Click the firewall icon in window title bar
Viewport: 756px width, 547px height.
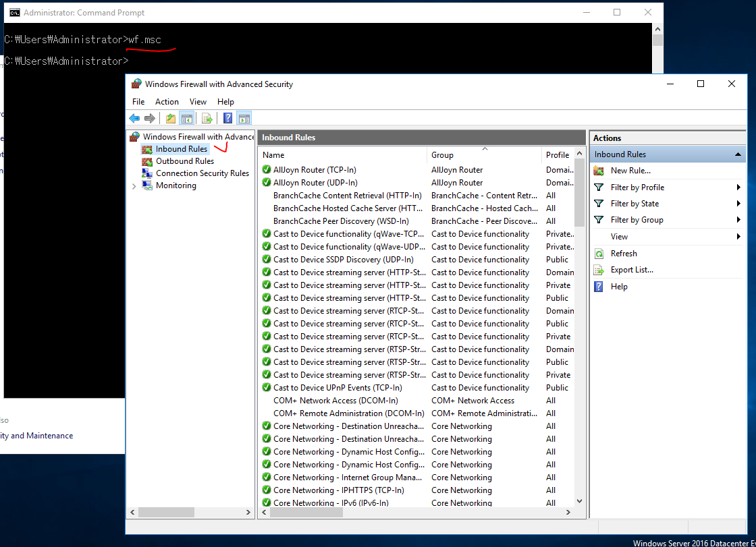click(137, 84)
